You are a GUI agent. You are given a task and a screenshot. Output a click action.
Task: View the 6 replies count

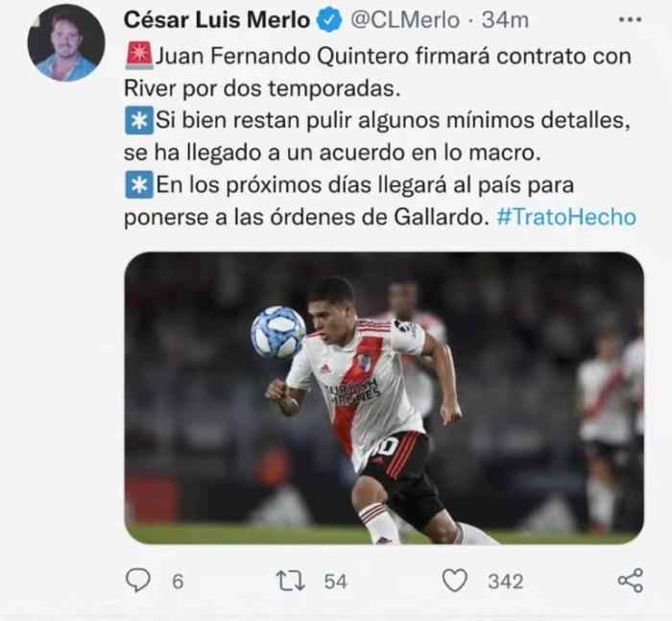coord(178,582)
